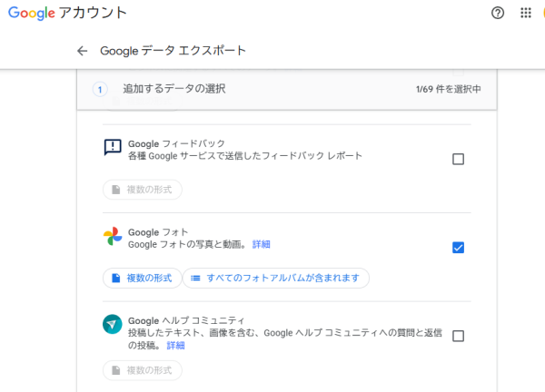Go back using the left arrow icon
This screenshot has width=545, height=392.
pos(83,51)
